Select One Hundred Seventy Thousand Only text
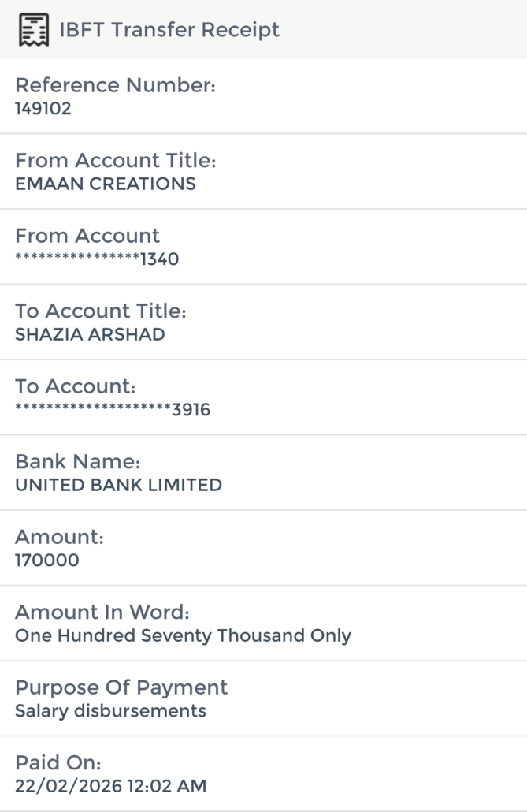Image resolution: width=527 pixels, height=812 pixels. pyautogui.click(x=183, y=635)
